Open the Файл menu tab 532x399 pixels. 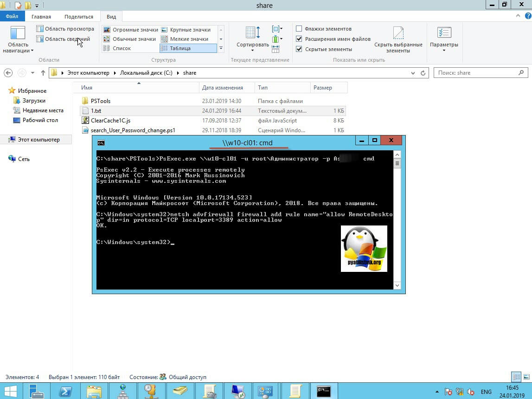pos(12,17)
